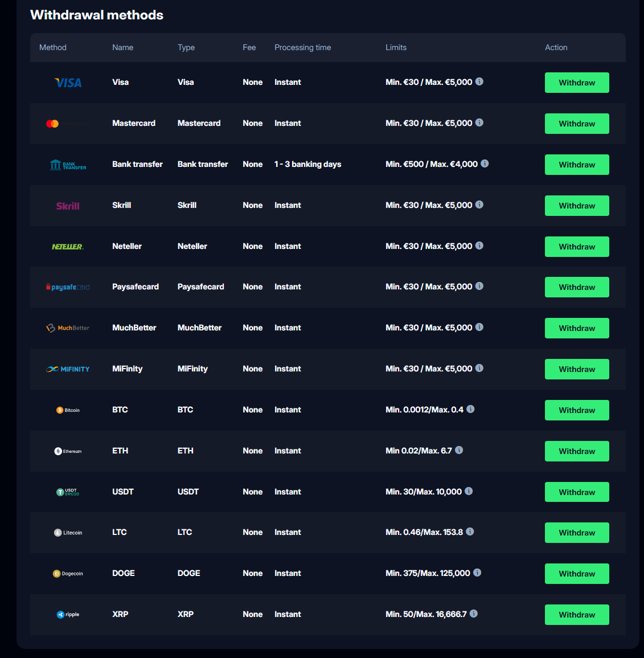Click the Bitcoin logo icon
This screenshot has height=658, width=644.
pyautogui.click(x=68, y=410)
